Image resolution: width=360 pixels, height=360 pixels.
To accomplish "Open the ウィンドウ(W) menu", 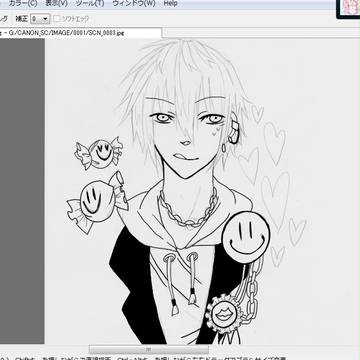I will point(134,3).
